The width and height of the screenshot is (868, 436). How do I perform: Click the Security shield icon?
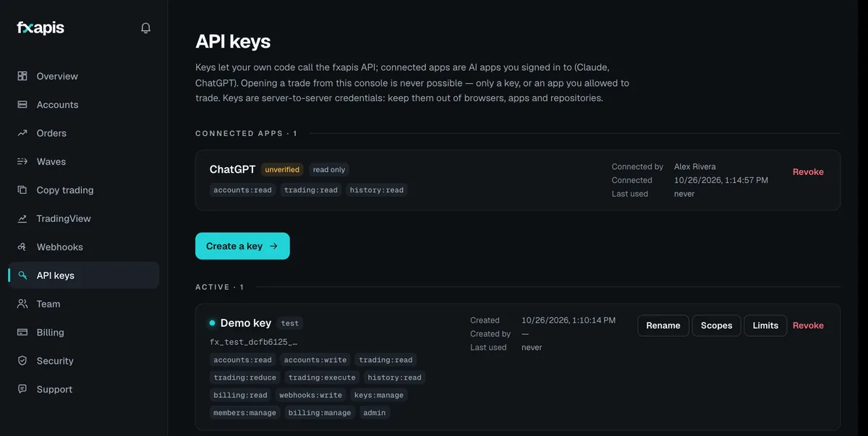tap(22, 361)
